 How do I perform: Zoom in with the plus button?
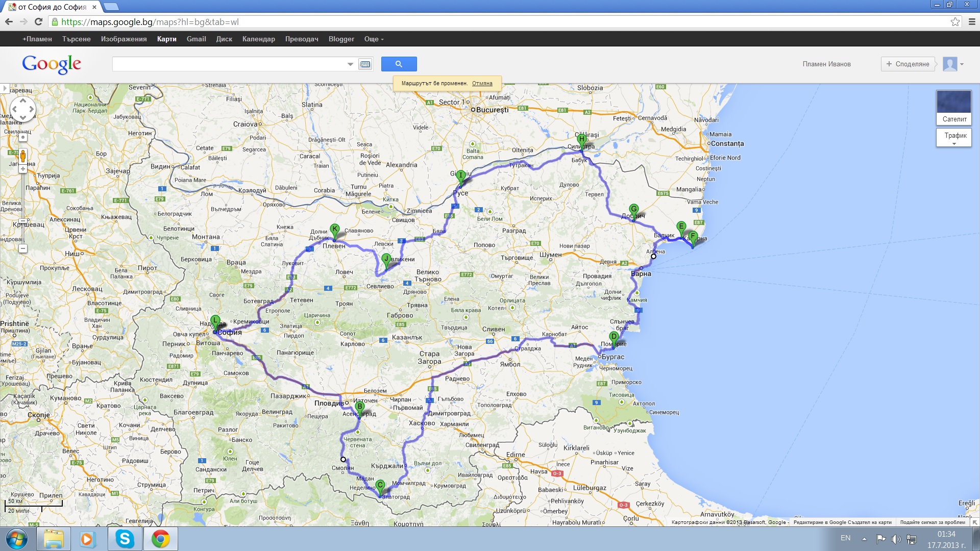[x=23, y=169]
